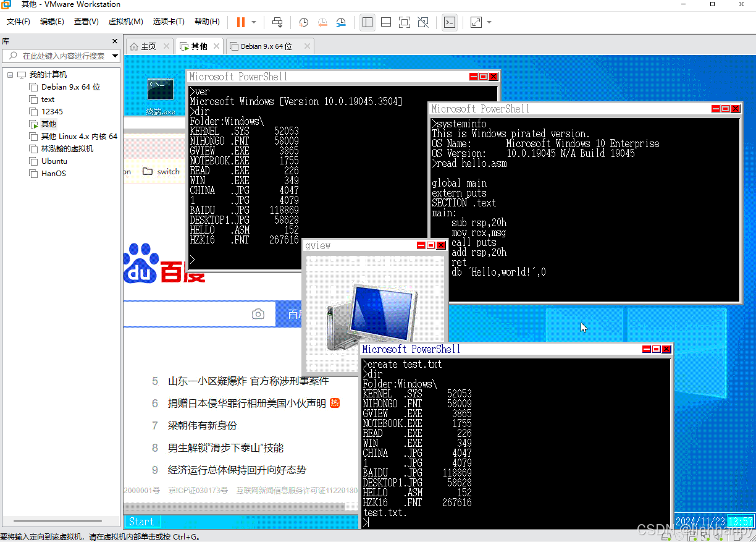Open news item 男生解锁"滑步下泰山"技能
Image resolution: width=756 pixels, height=542 pixels.
point(226,448)
